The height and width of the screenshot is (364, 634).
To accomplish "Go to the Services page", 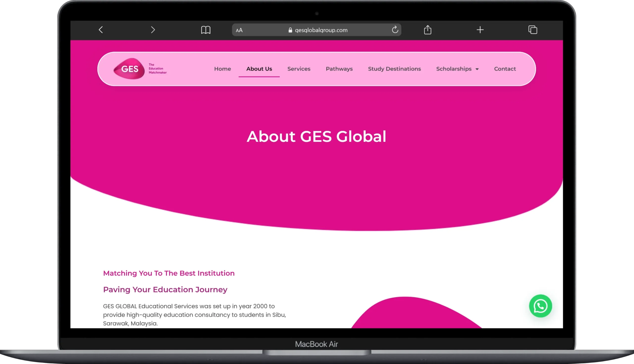I will click(299, 69).
